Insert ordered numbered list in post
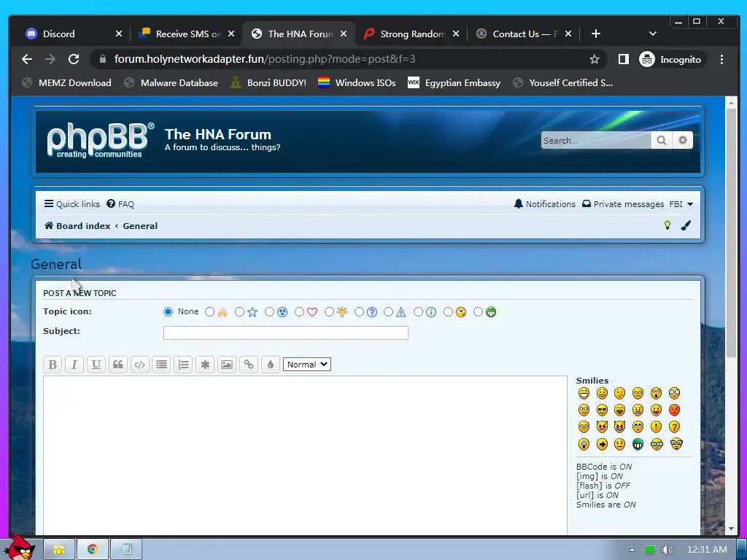The image size is (747, 560). [x=183, y=365]
